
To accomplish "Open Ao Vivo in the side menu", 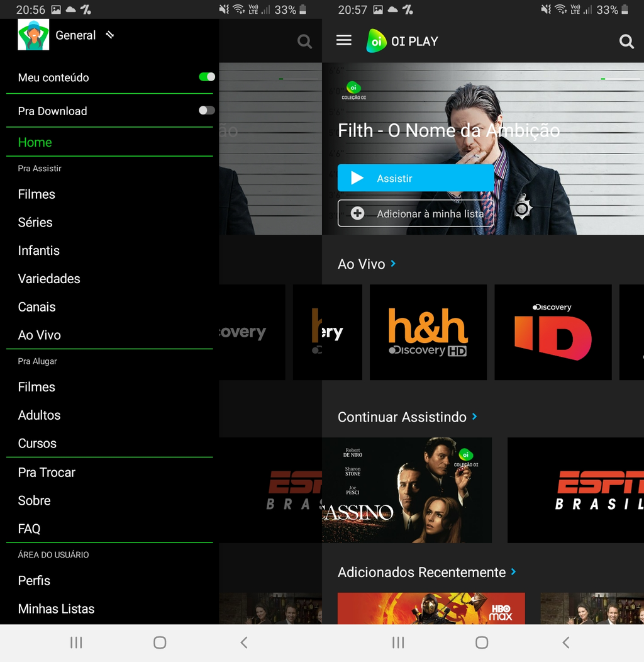I will click(39, 335).
